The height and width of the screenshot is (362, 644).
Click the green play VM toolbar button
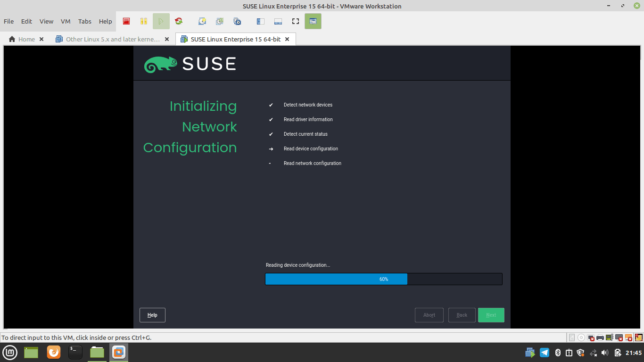(x=161, y=21)
